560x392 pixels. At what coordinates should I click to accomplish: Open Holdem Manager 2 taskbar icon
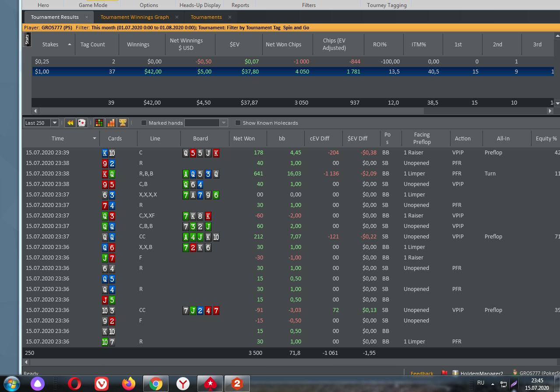(237, 384)
